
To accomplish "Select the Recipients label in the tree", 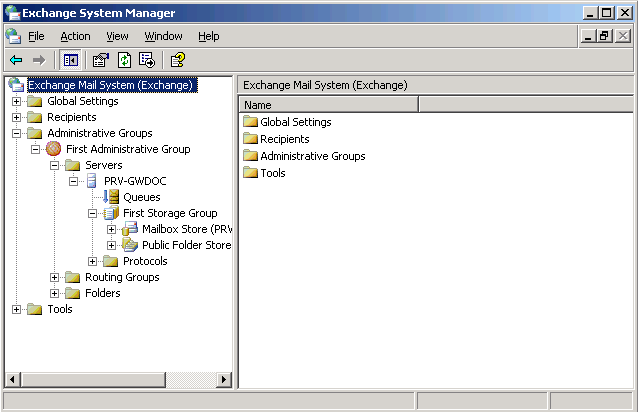I will [72, 117].
